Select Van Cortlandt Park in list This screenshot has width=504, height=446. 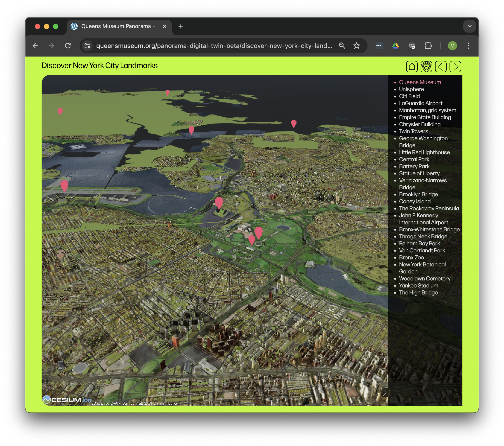click(x=422, y=250)
